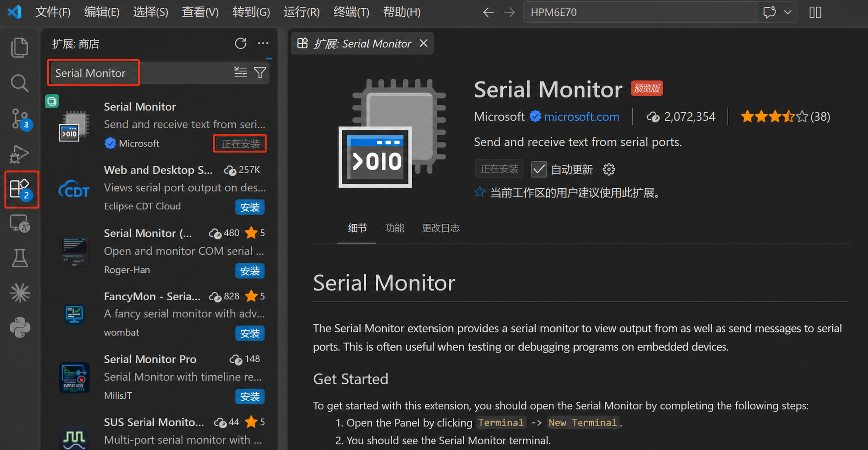Open the 查看(V) menu
Viewport: 868px width, 450px height.
coord(200,12)
